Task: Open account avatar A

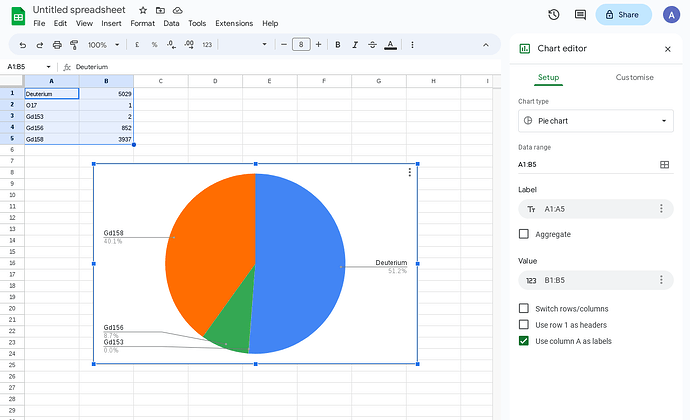Action: click(672, 15)
